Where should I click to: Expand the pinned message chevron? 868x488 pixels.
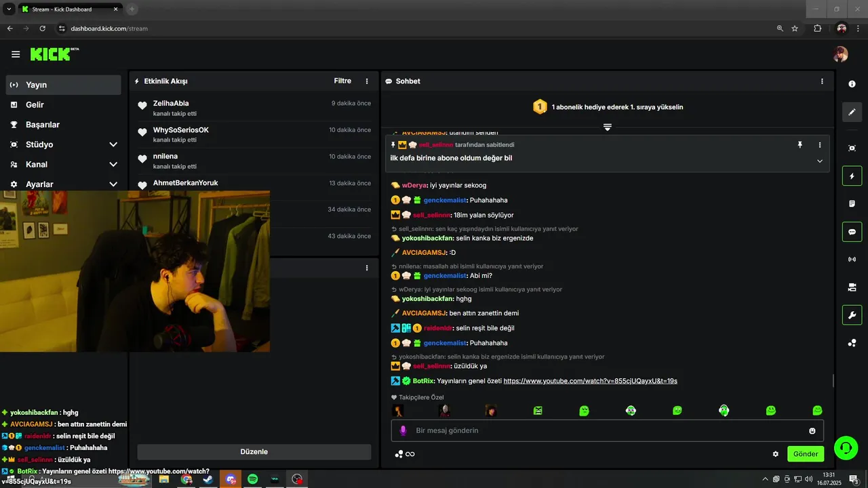point(820,161)
